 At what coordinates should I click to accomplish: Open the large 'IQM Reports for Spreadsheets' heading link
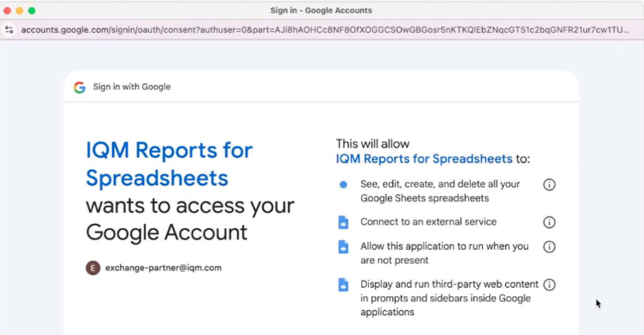coord(169,164)
